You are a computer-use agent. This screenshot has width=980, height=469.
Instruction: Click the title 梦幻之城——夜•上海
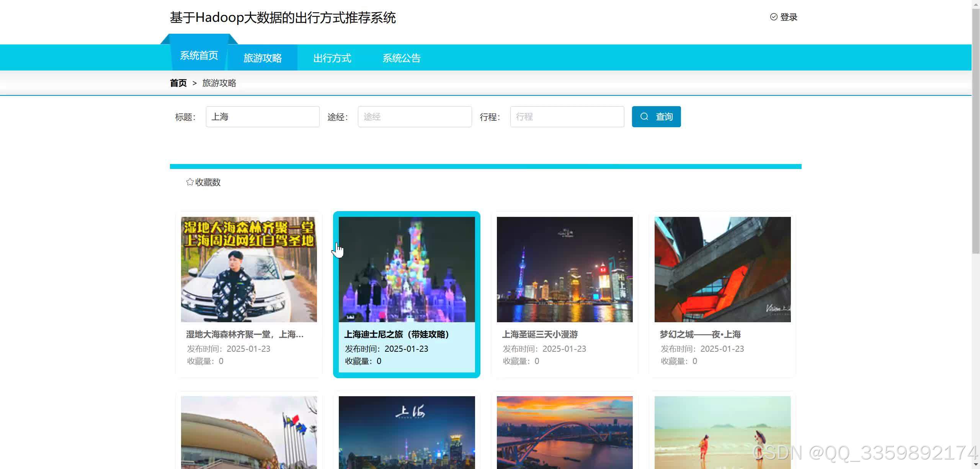pos(701,335)
